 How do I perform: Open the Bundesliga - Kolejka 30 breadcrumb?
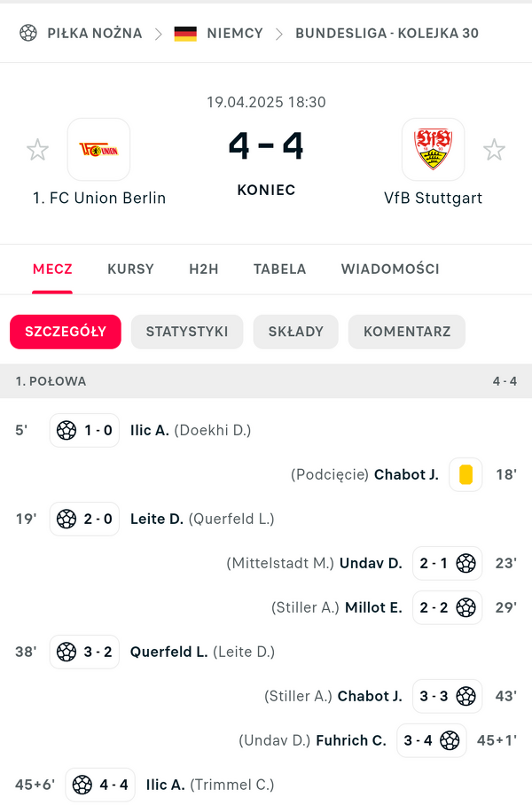pos(387,34)
